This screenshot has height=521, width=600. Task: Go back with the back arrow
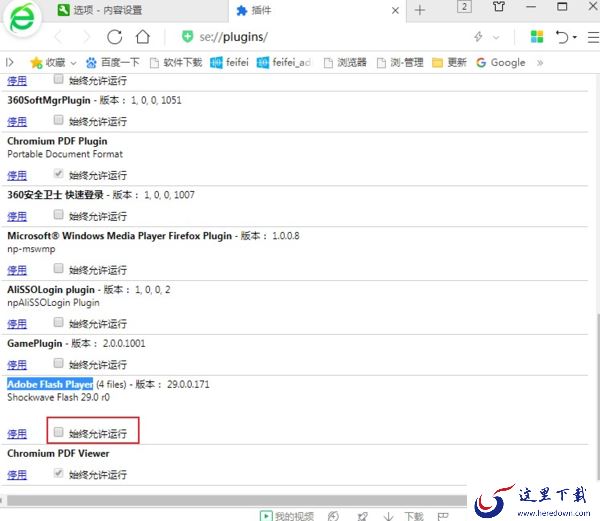pyautogui.click(x=59, y=37)
